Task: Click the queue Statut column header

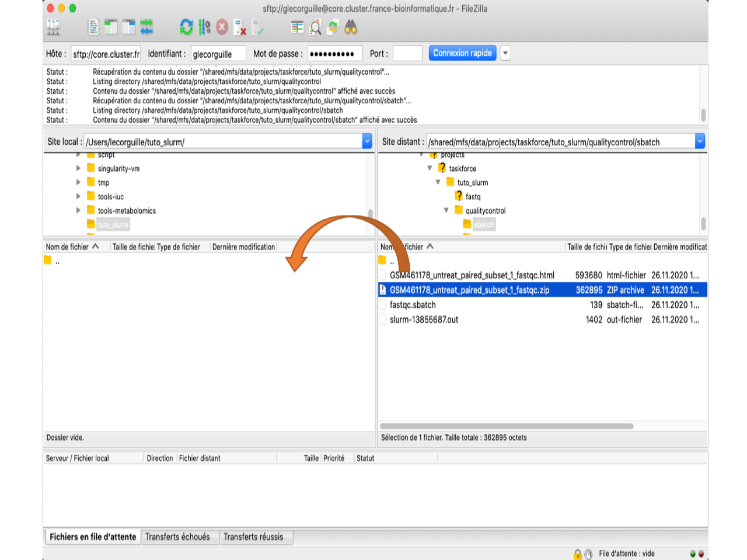Action: click(365, 458)
